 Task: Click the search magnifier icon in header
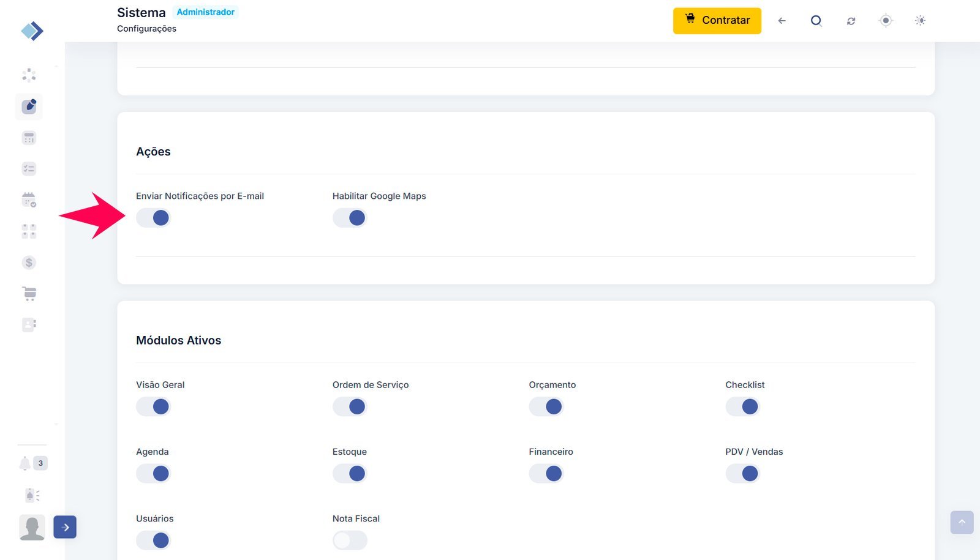click(x=816, y=21)
